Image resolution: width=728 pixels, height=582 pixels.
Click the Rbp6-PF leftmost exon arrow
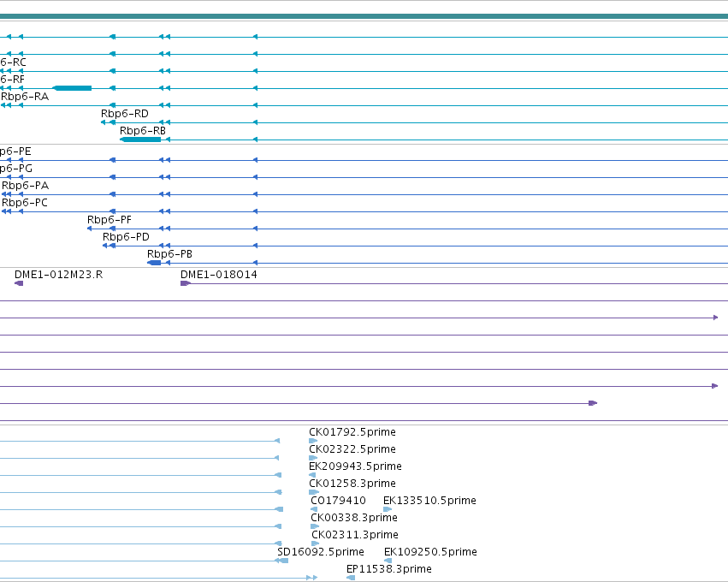coord(90,229)
